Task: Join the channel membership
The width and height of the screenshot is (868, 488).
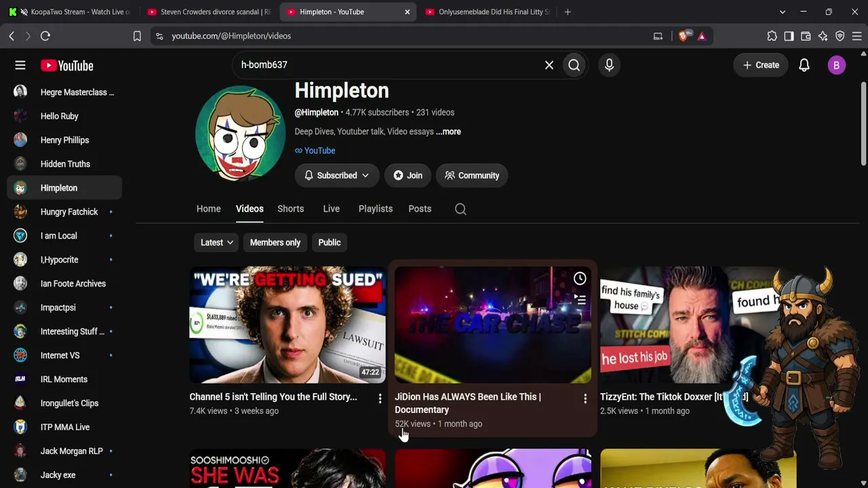Action: [408, 176]
